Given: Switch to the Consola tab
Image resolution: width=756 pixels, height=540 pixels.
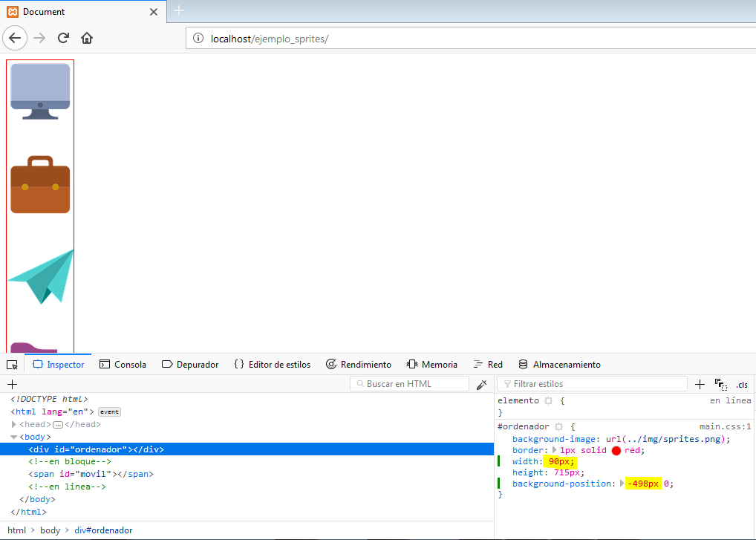Looking at the screenshot, I should (123, 365).
